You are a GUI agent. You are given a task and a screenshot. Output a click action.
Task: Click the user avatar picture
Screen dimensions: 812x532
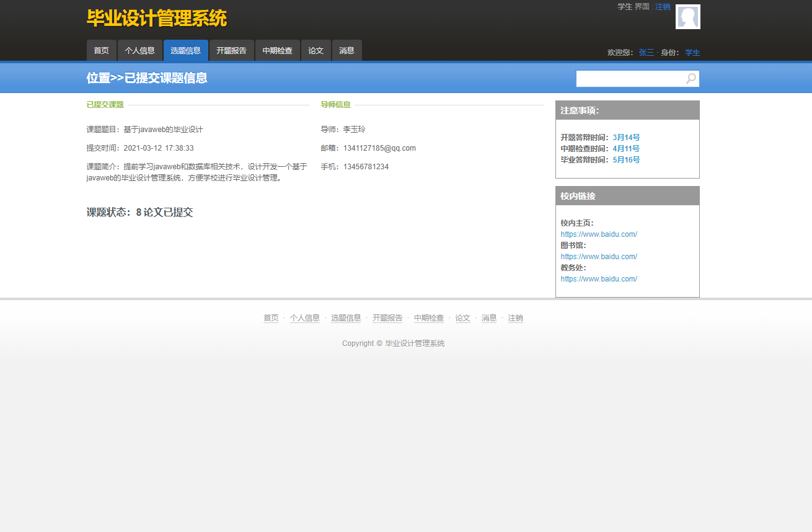[x=687, y=17]
